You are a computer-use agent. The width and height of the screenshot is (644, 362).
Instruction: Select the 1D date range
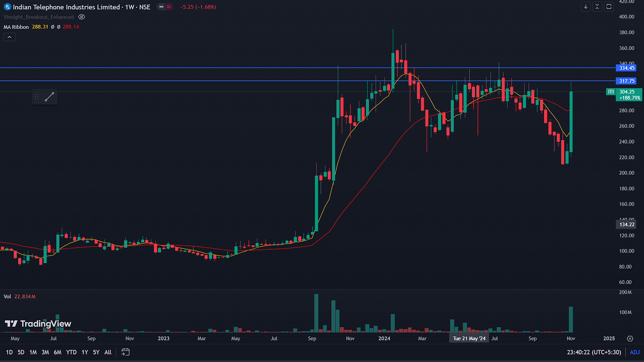tap(9, 352)
